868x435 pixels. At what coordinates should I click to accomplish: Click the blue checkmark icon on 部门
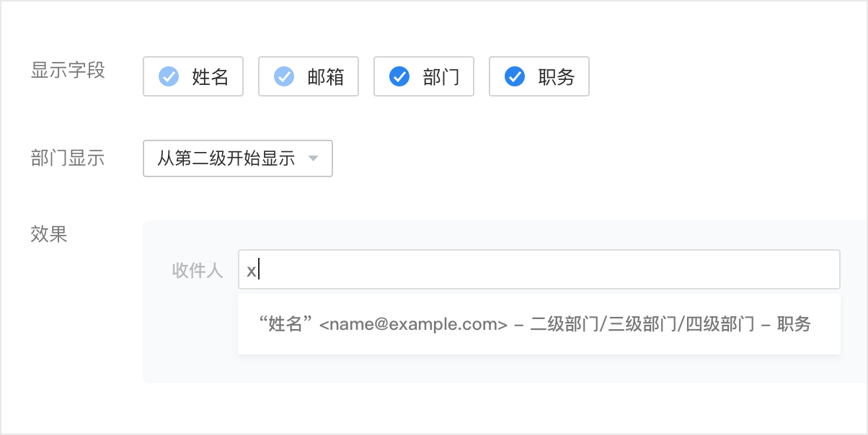click(x=398, y=76)
